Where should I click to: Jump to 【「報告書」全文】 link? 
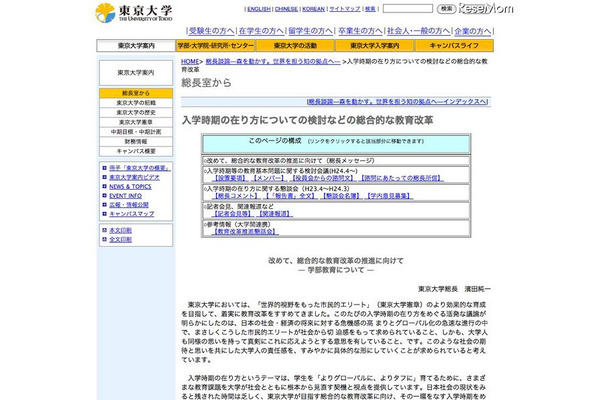(290, 196)
